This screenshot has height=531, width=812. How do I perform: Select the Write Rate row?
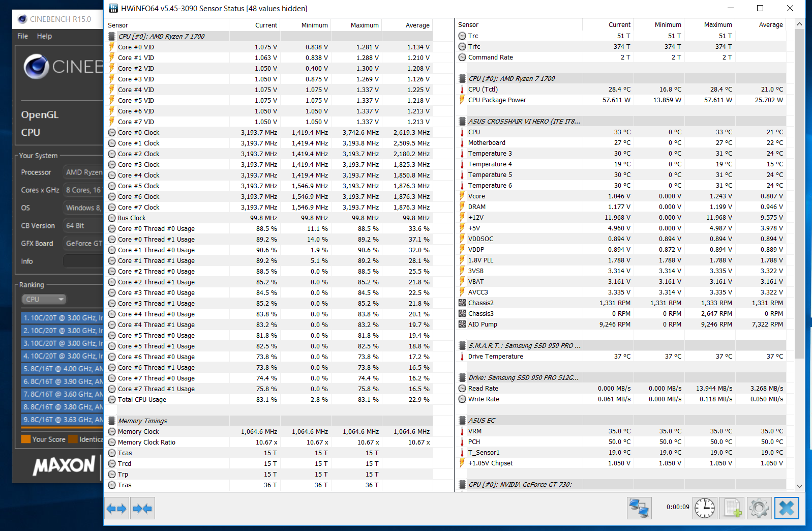[x=622, y=399]
